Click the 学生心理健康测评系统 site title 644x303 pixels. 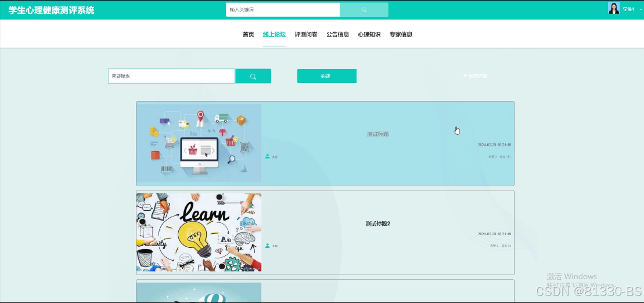51,10
